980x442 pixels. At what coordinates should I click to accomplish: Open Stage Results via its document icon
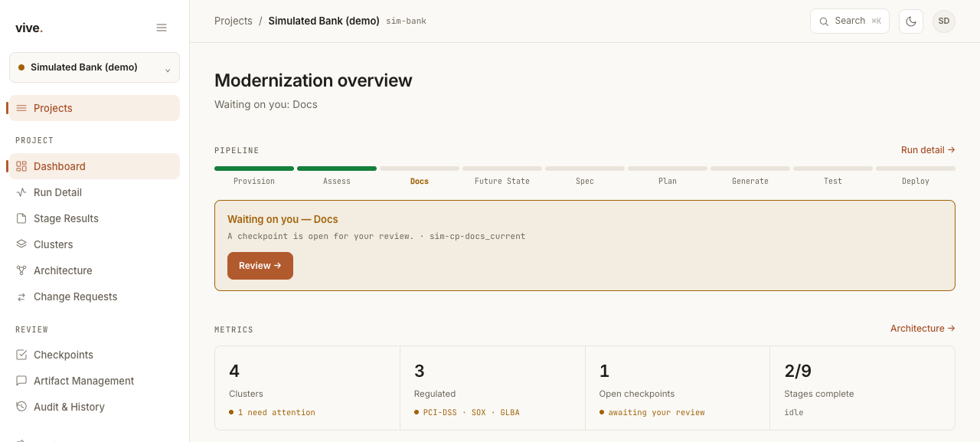(21, 218)
